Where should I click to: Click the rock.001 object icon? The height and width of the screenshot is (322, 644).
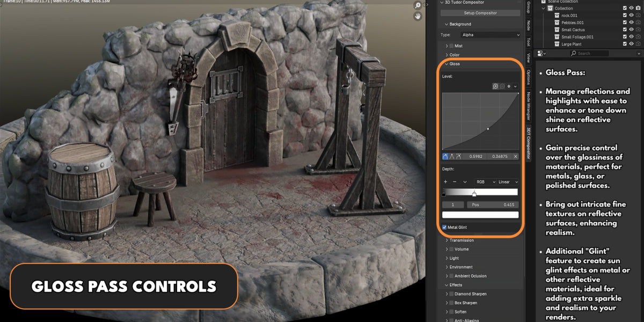point(557,16)
